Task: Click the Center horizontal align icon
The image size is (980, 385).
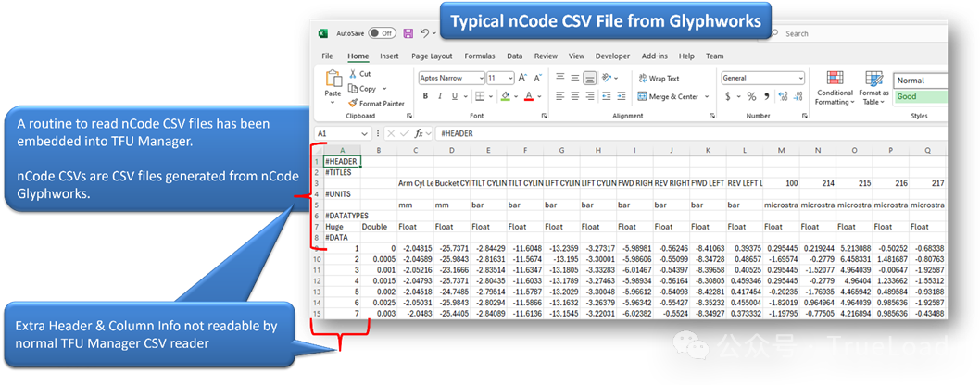Action: pos(575,96)
